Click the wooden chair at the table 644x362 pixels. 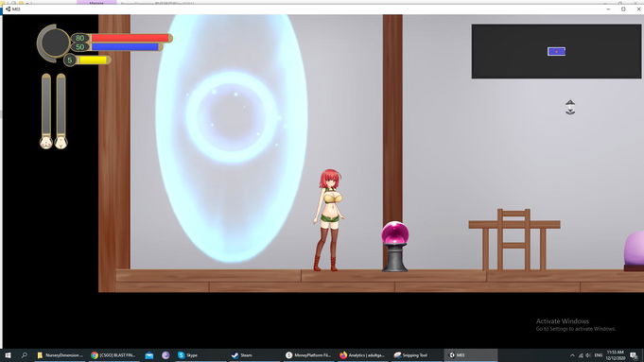(513, 239)
